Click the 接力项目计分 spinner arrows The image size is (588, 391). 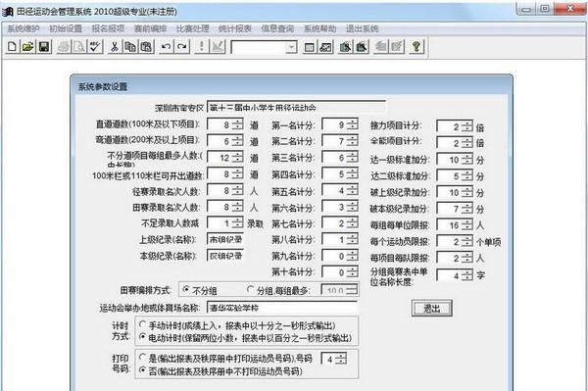click(466, 126)
